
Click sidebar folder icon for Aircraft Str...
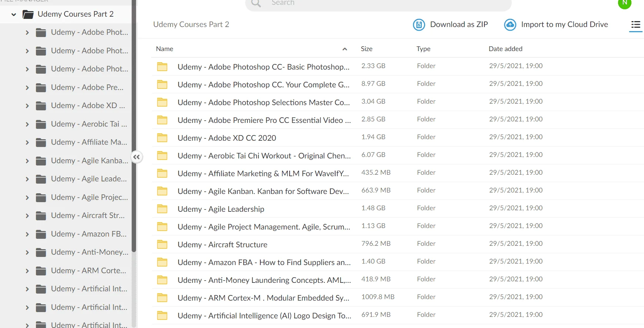pos(41,216)
